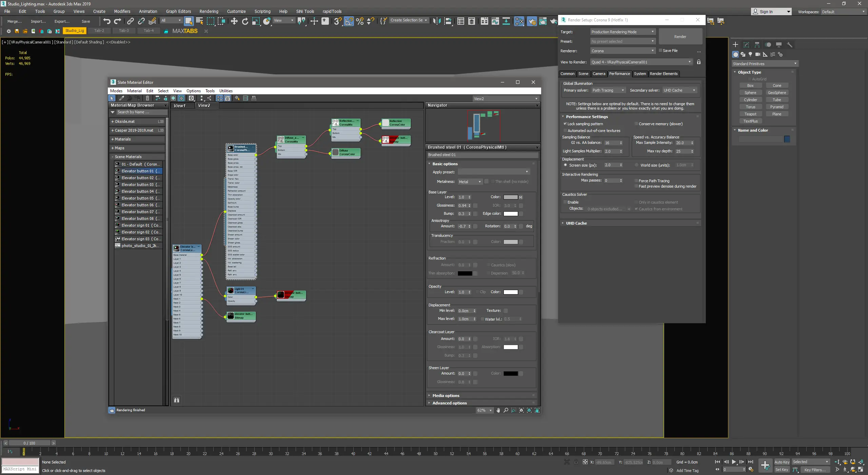Open the Modify panel tab icon
This screenshot has height=475, width=868.
[x=746, y=45]
